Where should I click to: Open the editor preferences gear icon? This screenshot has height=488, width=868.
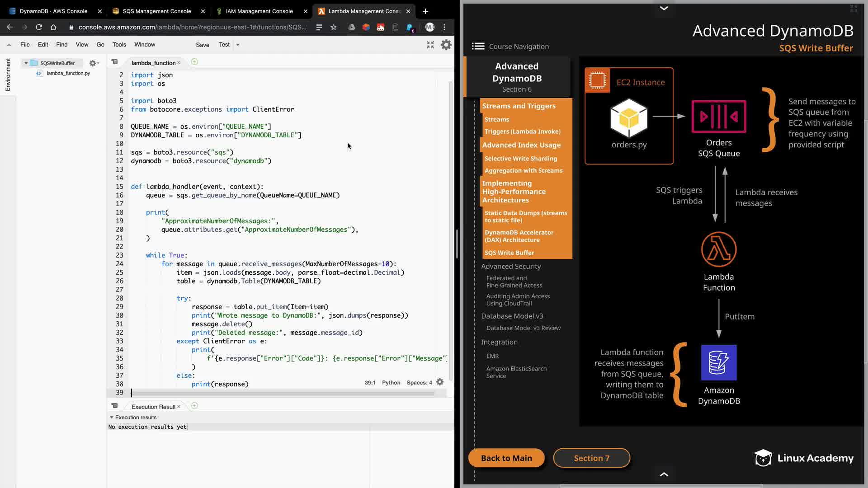tap(446, 45)
